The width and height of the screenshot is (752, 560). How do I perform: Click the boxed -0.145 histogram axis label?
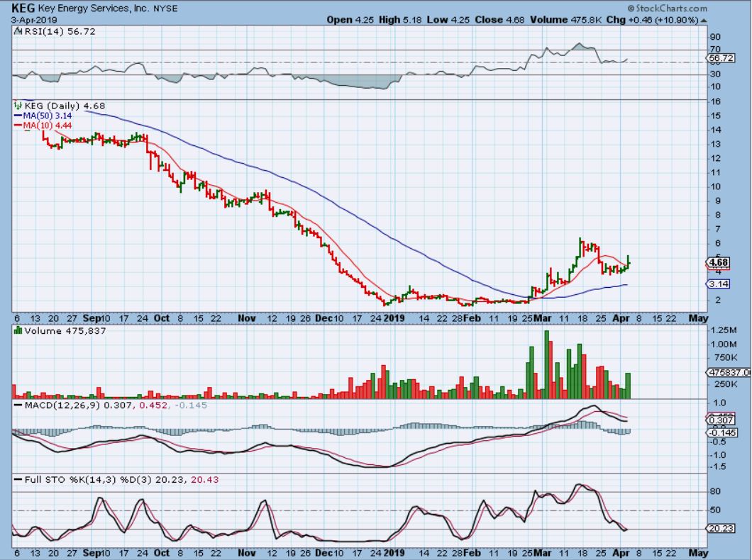[x=722, y=432]
